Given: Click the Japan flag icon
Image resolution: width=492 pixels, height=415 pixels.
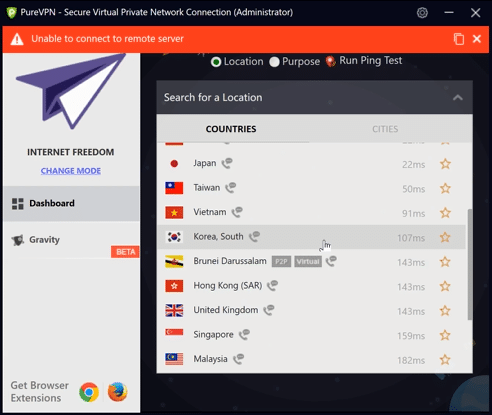Looking at the screenshot, I should (174, 164).
